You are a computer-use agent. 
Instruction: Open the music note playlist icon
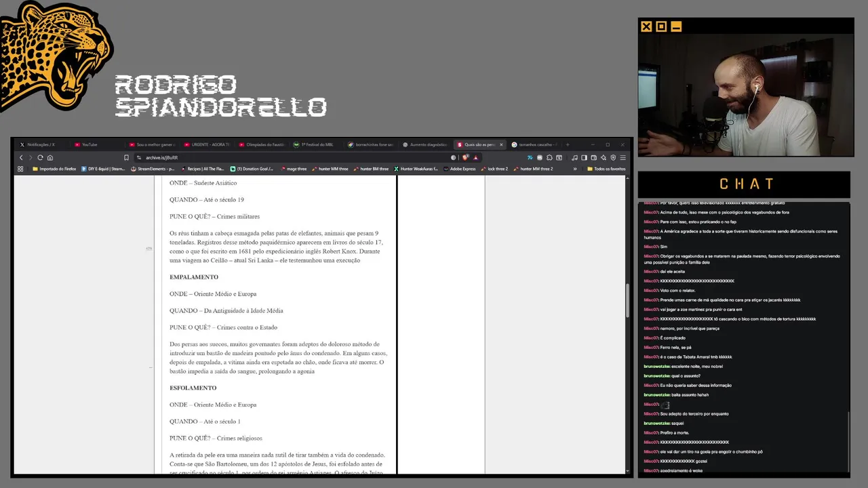[x=574, y=157]
